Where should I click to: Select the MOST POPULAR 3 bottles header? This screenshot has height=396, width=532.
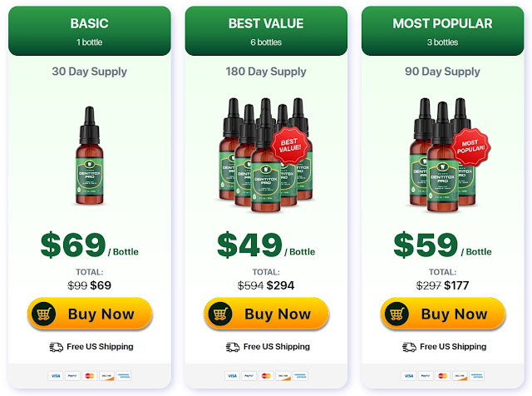[x=442, y=31]
